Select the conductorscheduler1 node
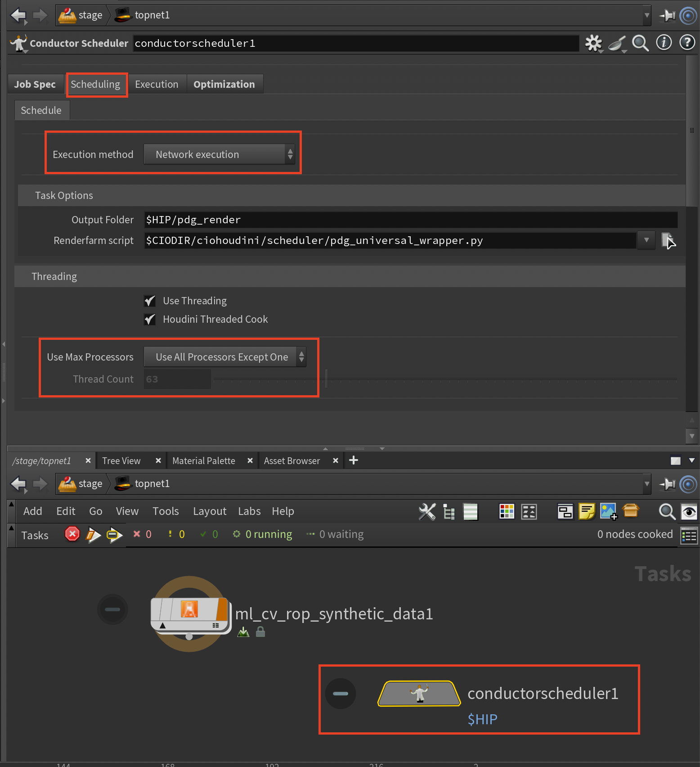Image resolution: width=700 pixels, height=767 pixels. point(419,693)
